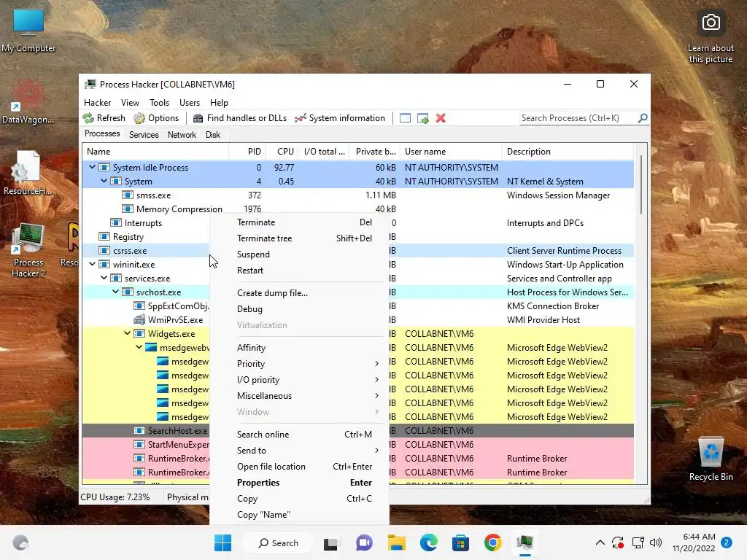Open Options from the toolbar
Screen dimensions: 747x560
[156, 118]
